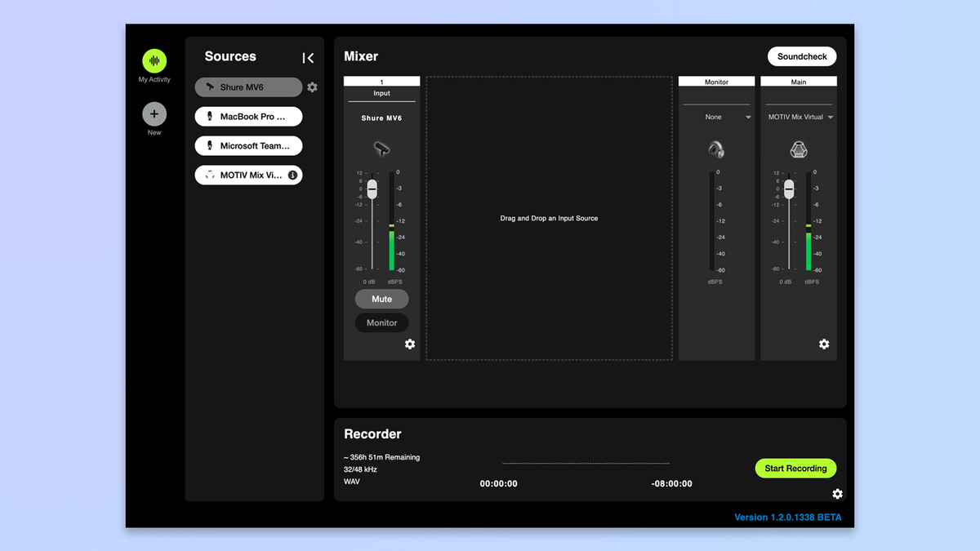This screenshot has width=980, height=551.
Task: Run a Soundcheck
Action: [x=801, y=56]
